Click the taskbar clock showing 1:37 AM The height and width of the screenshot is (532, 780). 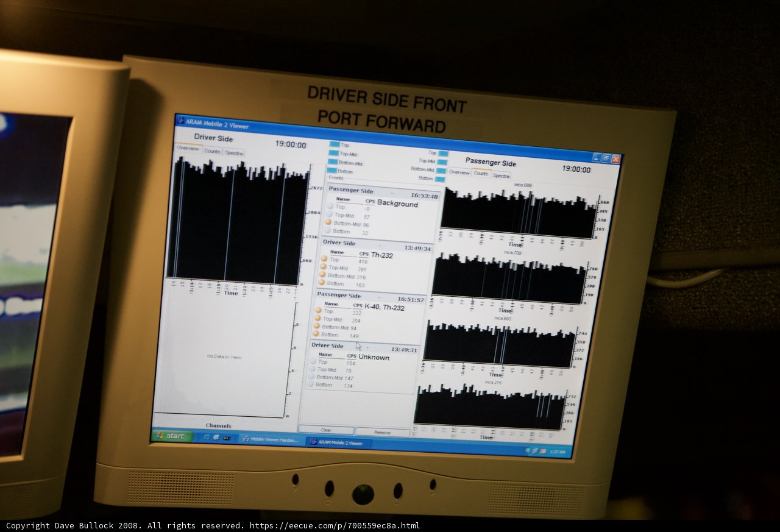[558, 452]
